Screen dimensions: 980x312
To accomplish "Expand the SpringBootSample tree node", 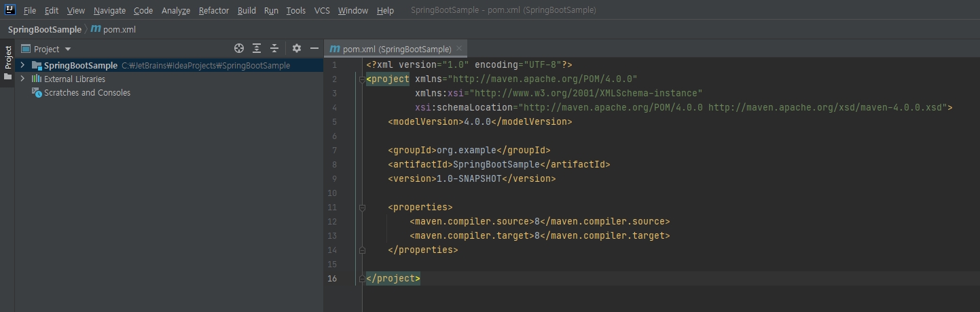I will (x=22, y=65).
